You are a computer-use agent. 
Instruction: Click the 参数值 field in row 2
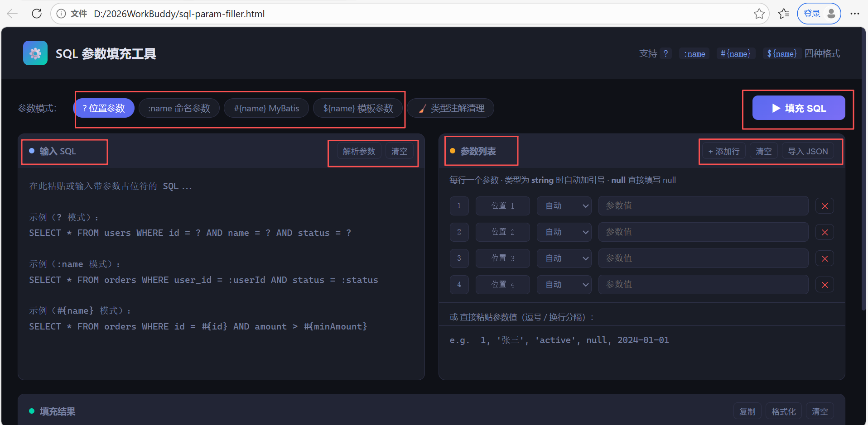point(704,232)
